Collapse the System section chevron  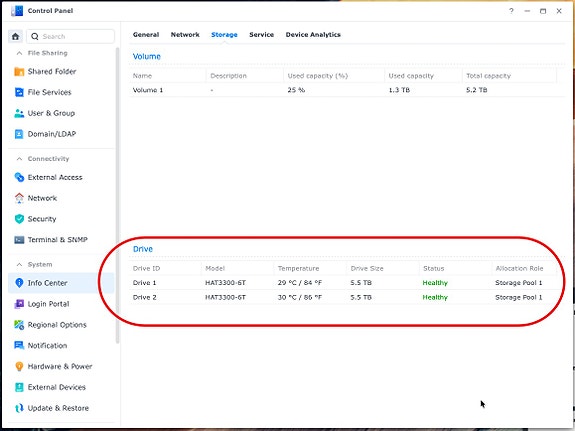(x=19, y=264)
